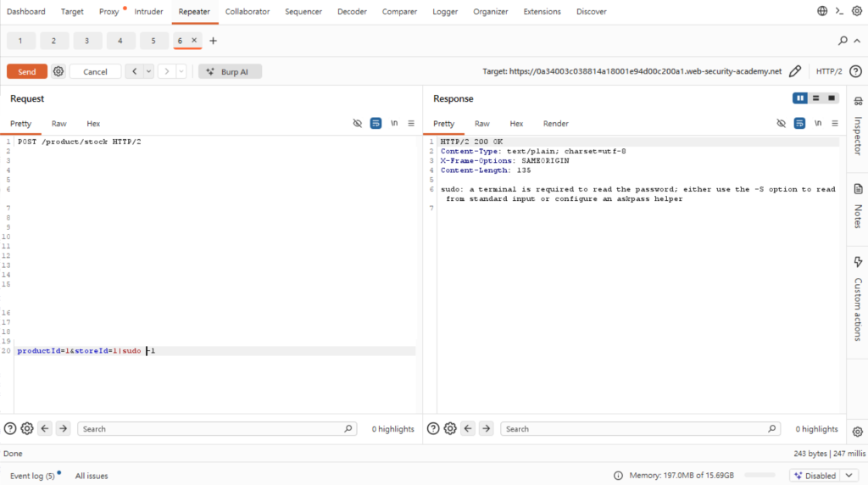The height and width of the screenshot is (485, 868).
Task: Open the Intruder tab
Action: pos(148,11)
